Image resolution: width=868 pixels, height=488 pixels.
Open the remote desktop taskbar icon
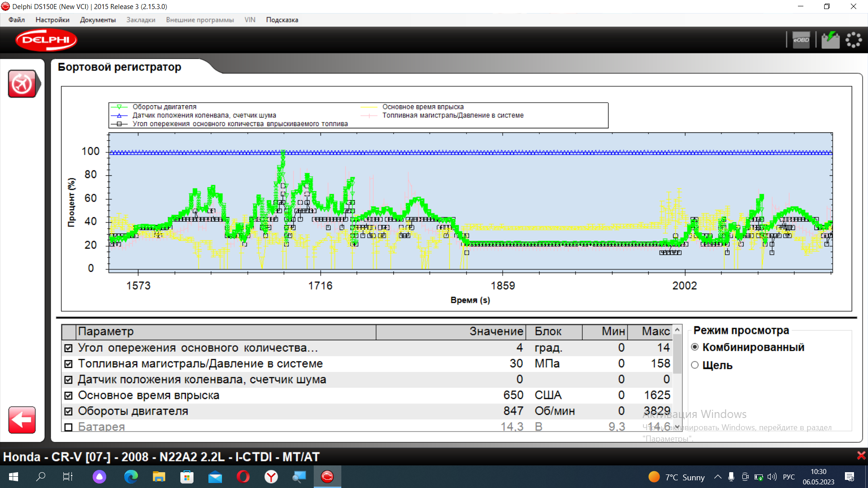(299, 477)
